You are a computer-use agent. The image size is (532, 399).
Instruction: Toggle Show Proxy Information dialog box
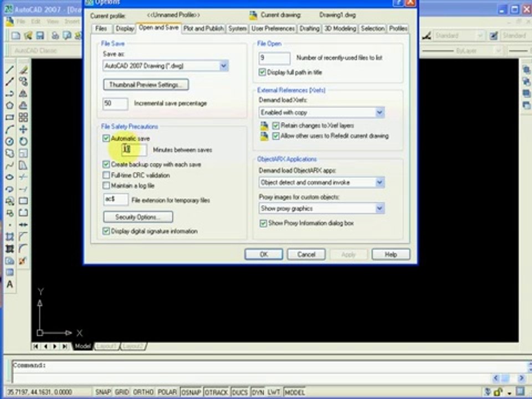263,223
